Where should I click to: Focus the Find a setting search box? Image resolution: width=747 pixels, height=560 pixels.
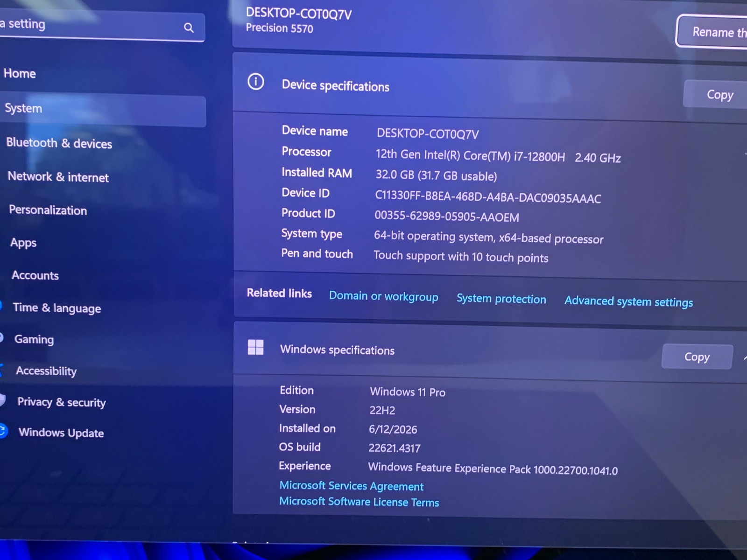pyautogui.click(x=102, y=26)
